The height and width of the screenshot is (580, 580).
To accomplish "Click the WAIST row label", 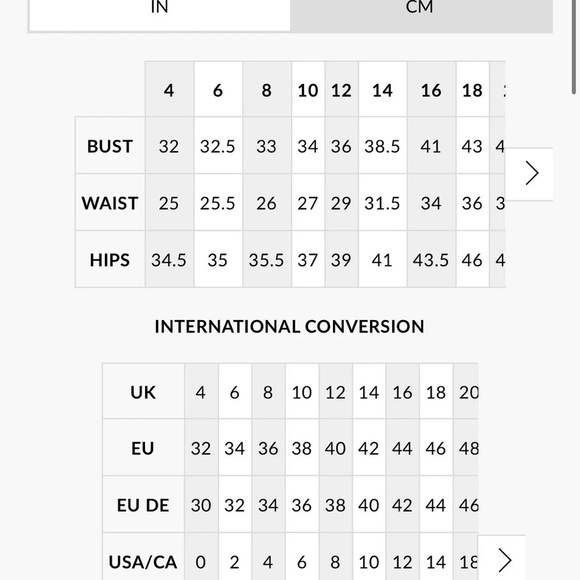I will pos(110,202).
